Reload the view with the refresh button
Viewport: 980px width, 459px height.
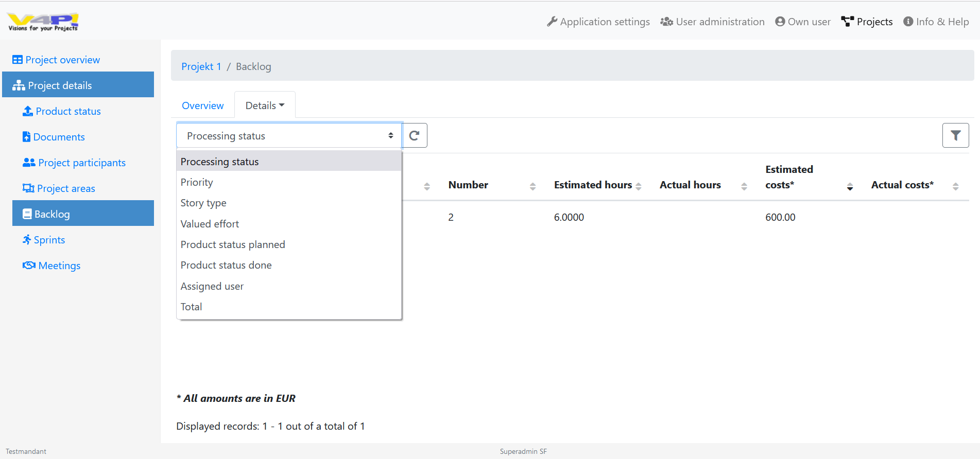point(415,135)
